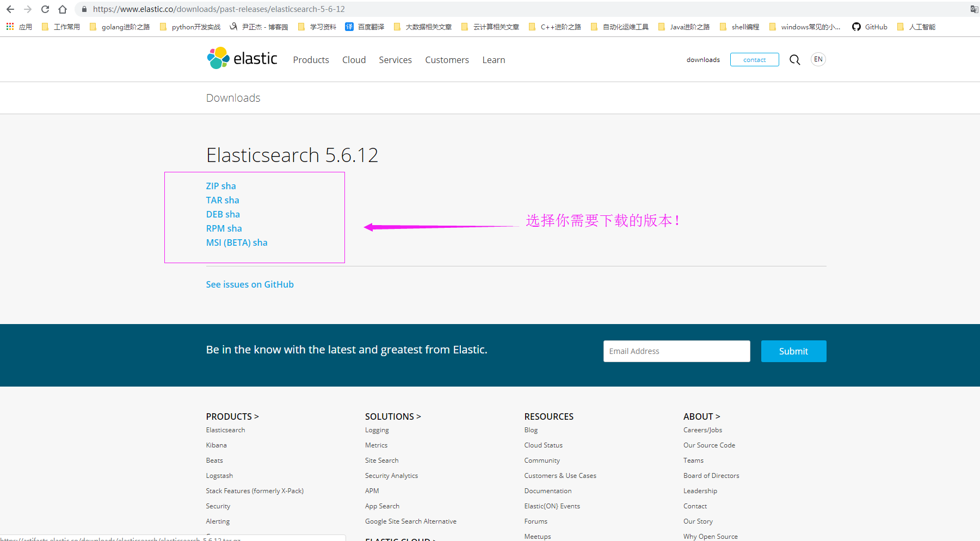This screenshot has height=541, width=980.
Task: Go to browser home page icon
Action: 63,9
